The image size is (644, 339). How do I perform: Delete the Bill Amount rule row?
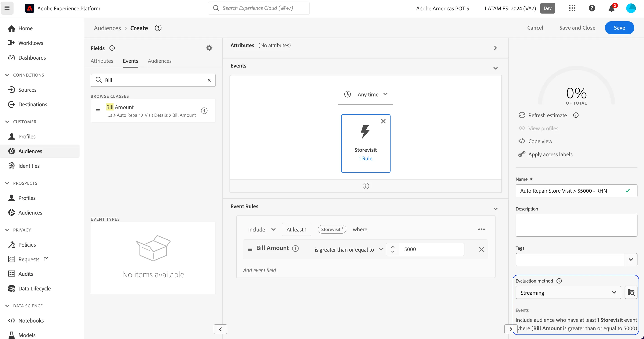tap(481, 249)
